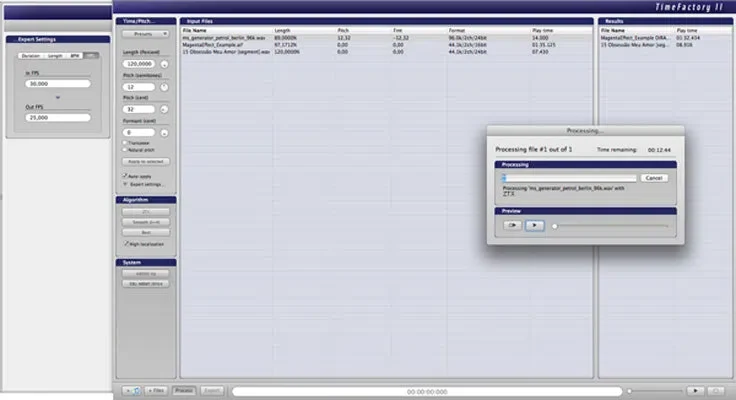Open the Presets dropdown
Image resolution: width=736 pixels, height=400 pixels.
[146, 34]
